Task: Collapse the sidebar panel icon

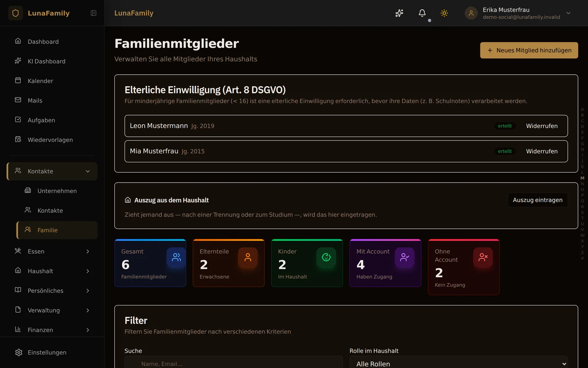Action: [93, 13]
